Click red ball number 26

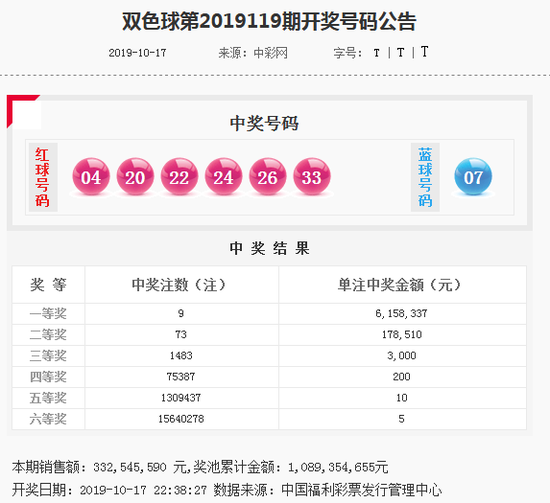pyautogui.click(x=268, y=176)
